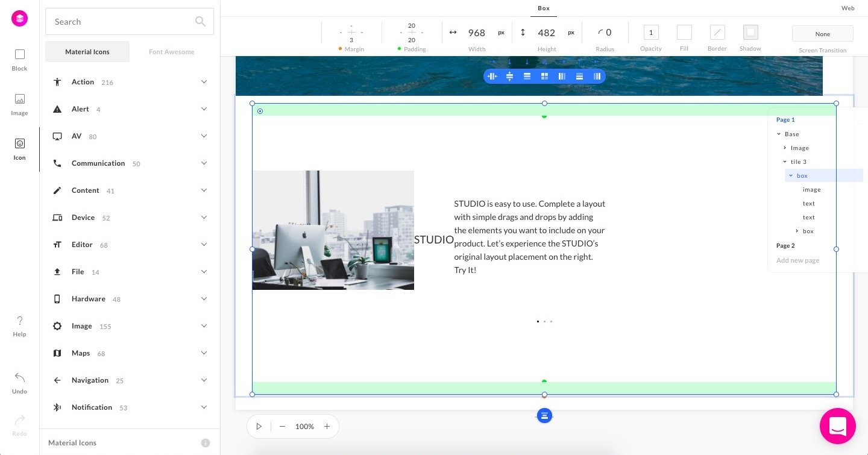Open the Image panel in sidebar

pyautogui.click(x=19, y=104)
